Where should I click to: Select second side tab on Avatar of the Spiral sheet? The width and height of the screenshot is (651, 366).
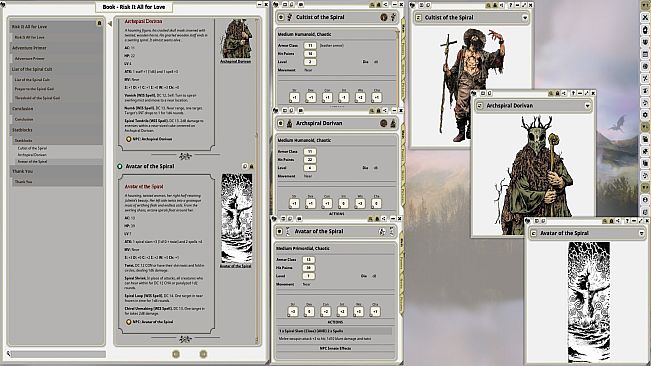pos(401,263)
